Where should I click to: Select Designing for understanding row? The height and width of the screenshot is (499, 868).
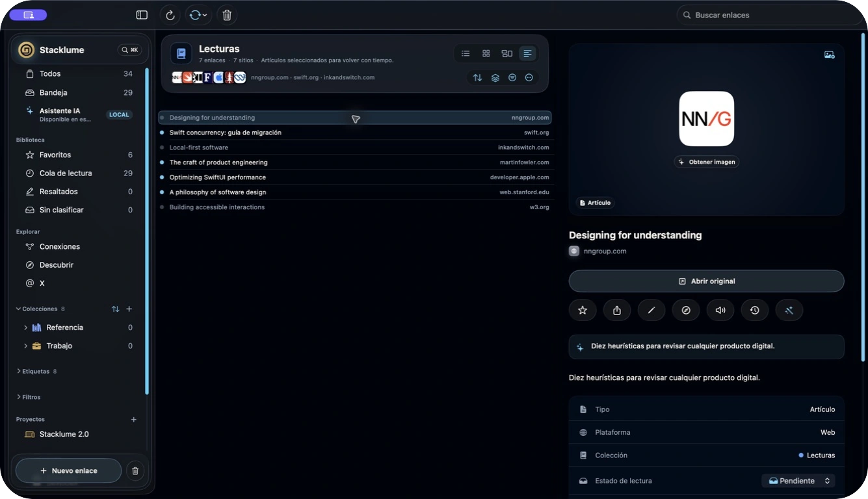(355, 118)
